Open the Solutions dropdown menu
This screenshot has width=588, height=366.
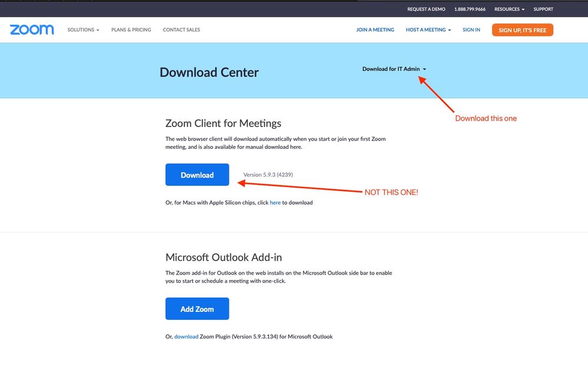83,29
